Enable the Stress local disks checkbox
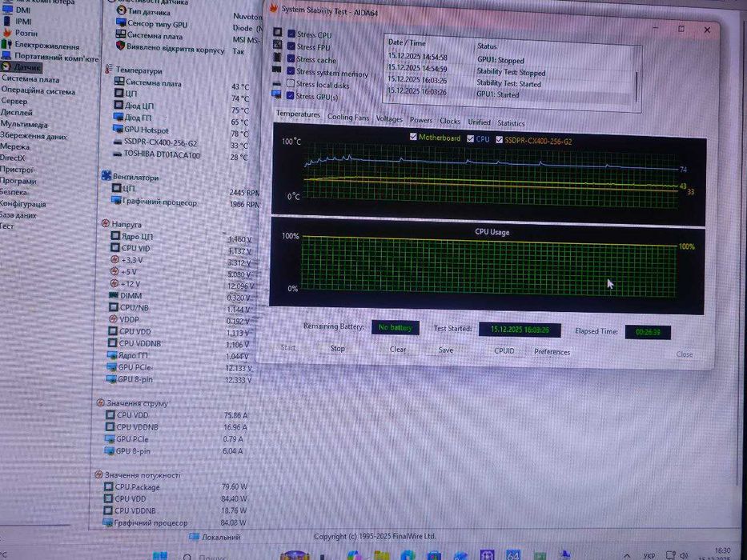 pyautogui.click(x=291, y=83)
